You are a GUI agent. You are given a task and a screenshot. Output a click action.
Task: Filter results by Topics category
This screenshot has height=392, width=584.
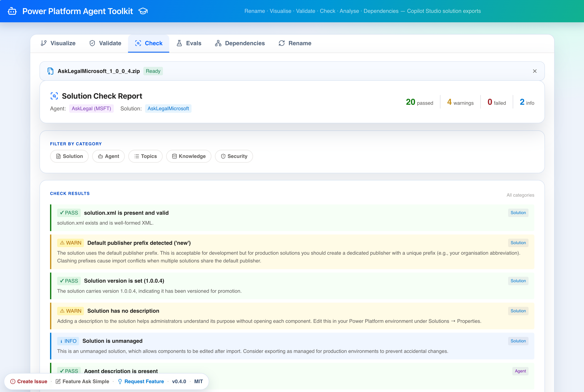click(x=145, y=156)
